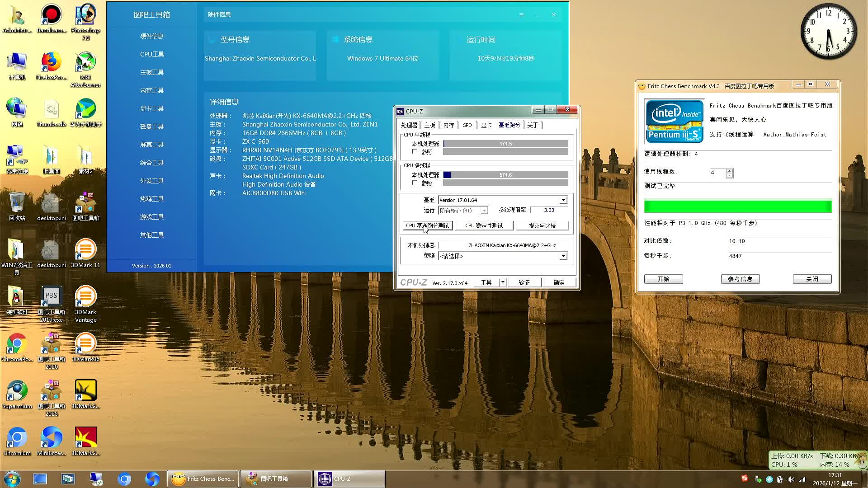Open the 基准 Version 17.01.64 dropdown

563,200
